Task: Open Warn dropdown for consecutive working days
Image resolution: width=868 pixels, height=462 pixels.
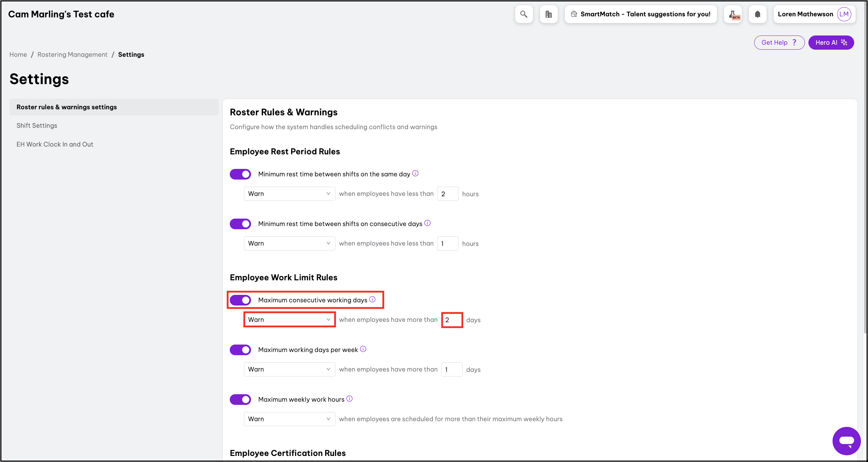Action: click(x=289, y=320)
